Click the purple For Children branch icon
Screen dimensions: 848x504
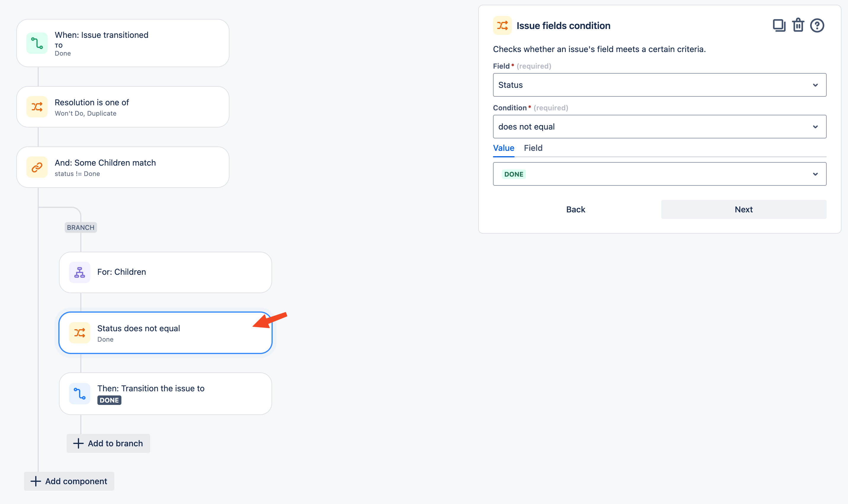(80, 272)
